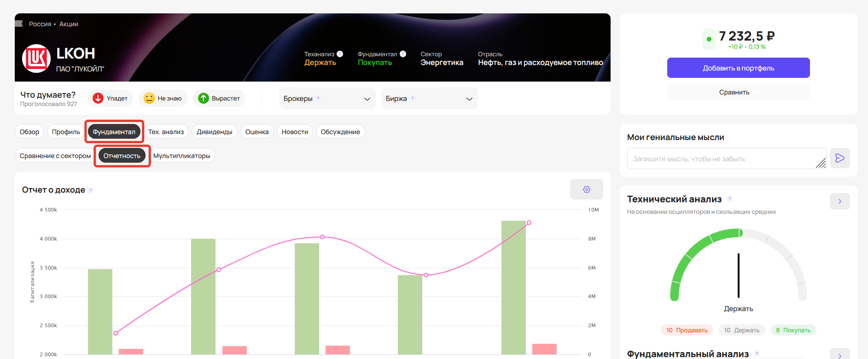The image size is (868, 359).
Task: Click the 8 Покупать badge
Action: pos(793,330)
